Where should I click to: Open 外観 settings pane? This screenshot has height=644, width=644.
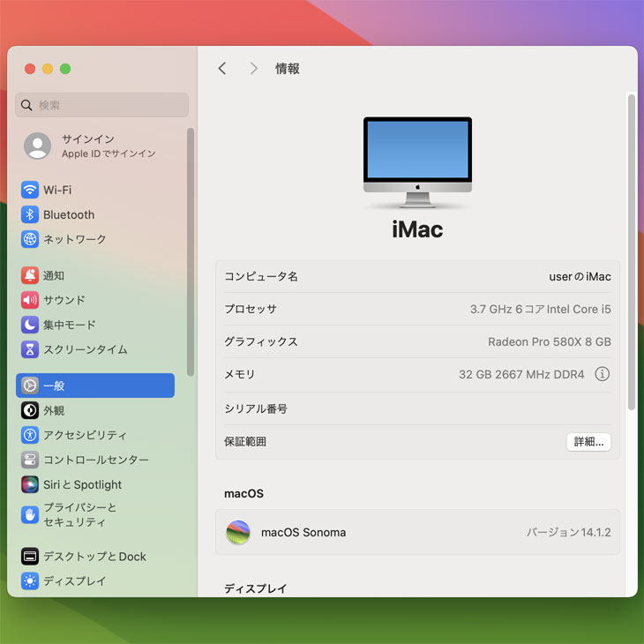point(54,410)
